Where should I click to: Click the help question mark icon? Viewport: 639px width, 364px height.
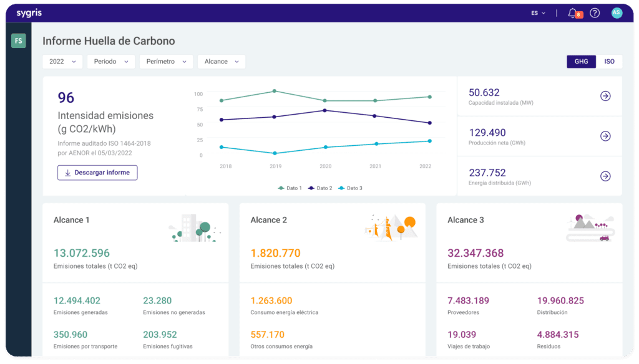595,13
